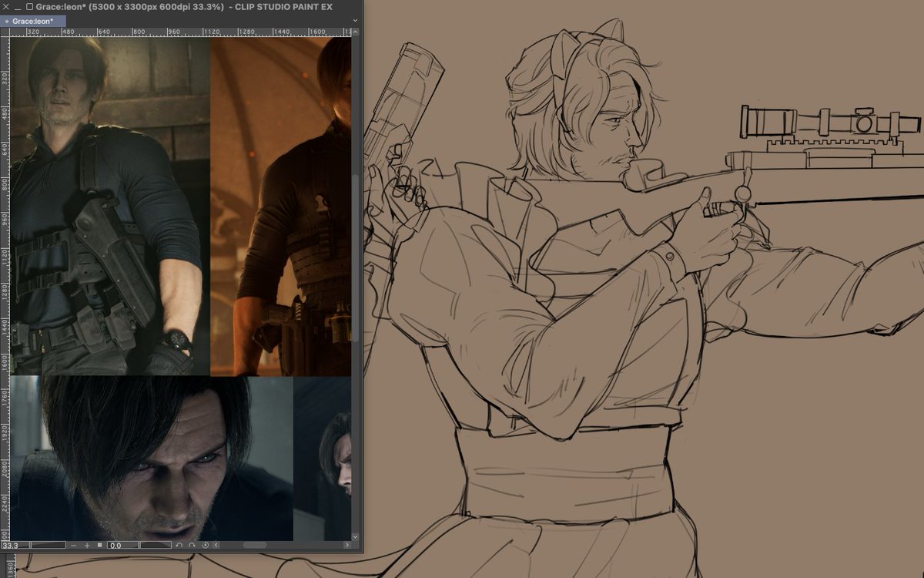Close the Grace:leon window
Image resolution: width=924 pixels, height=578 pixels.
(x=6, y=7)
